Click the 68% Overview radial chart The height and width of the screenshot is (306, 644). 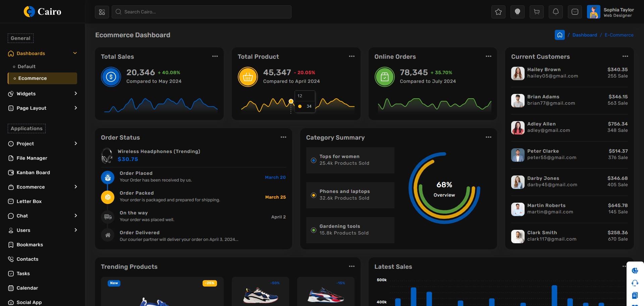tap(444, 189)
